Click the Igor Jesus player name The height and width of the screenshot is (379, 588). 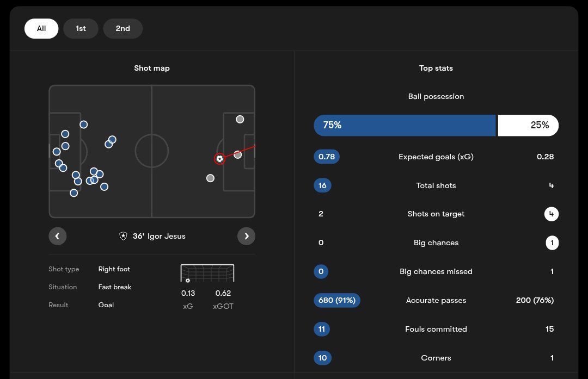click(167, 236)
